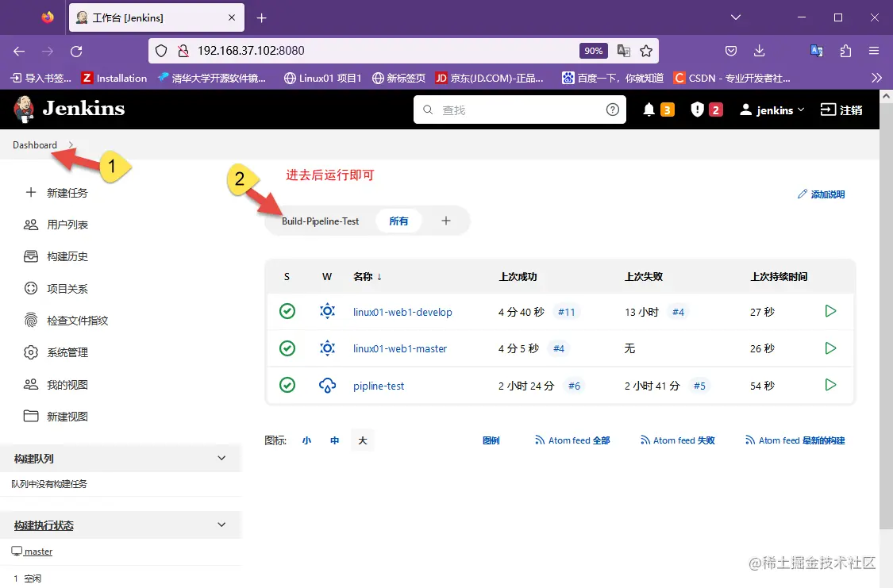The image size is (893, 588).
Task: Collapse the 构建队列 panel
Action: (221, 458)
